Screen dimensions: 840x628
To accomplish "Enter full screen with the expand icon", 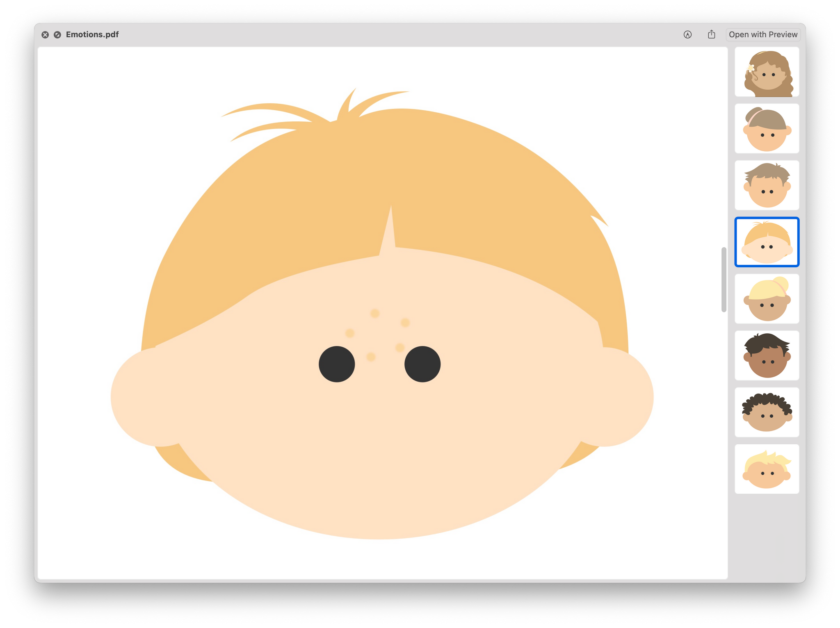I will point(57,35).
